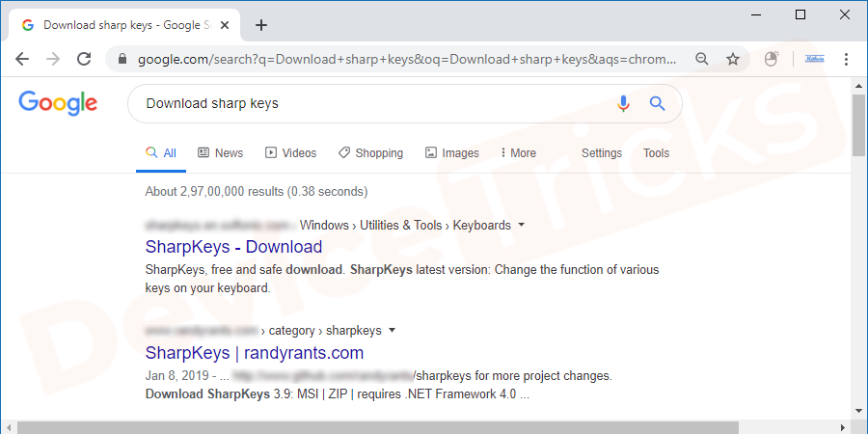This screenshot has width=868, height=434.
Task: Maximize the Chrome window
Action: (x=800, y=14)
